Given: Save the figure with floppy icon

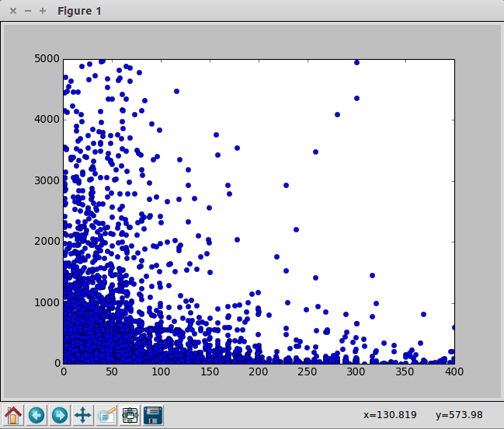Looking at the screenshot, I should coord(153,415).
